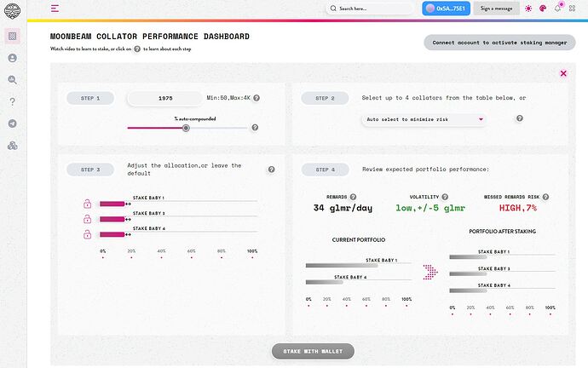Open the notifications bell icon
Viewport: 588px width, 368px height.
point(557,9)
